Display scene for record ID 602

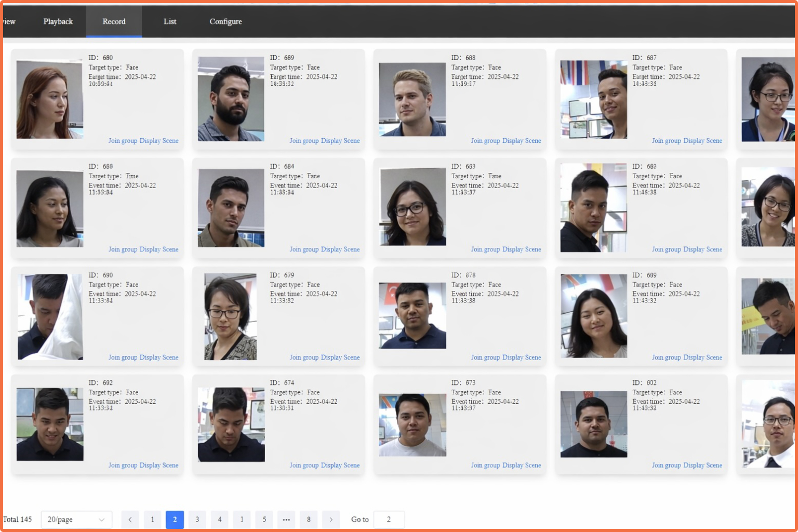(701, 465)
